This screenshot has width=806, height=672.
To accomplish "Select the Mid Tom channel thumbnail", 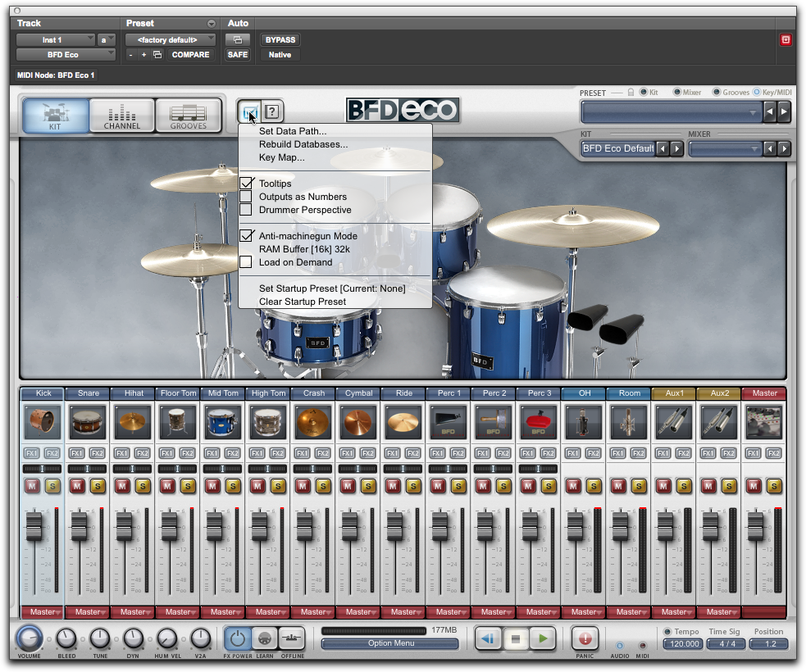I will pyautogui.click(x=223, y=422).
